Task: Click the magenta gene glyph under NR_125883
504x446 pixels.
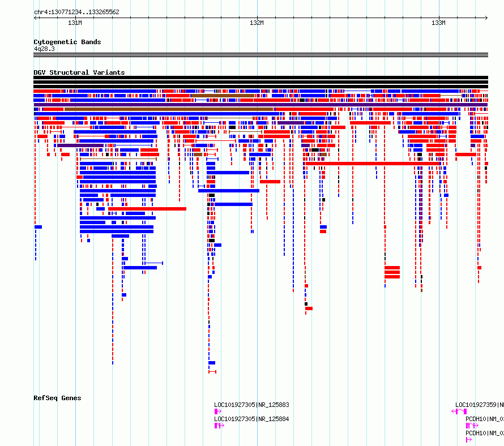Action: [x=218, y=411]
